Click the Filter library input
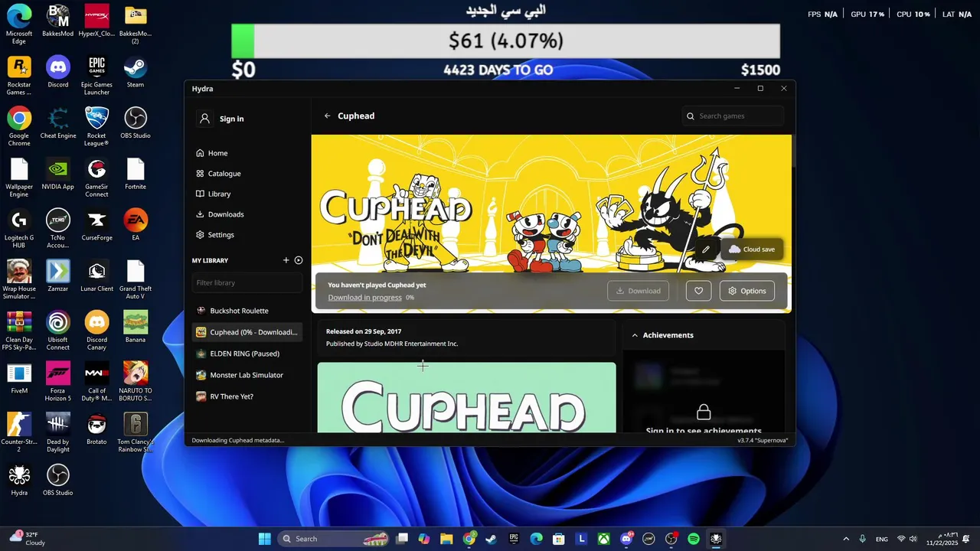Screen dimensions: 980x551 [247, 282]
